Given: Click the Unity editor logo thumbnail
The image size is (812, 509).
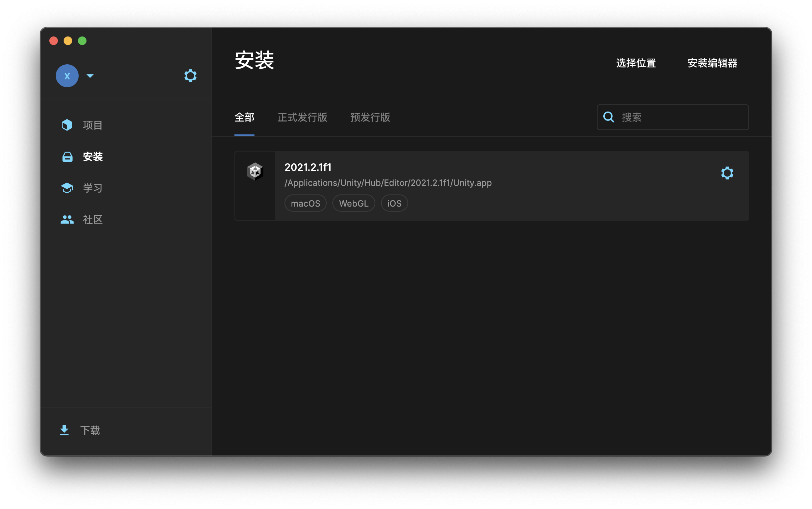Looking at the screenshot, I should (x=255, y=172).
